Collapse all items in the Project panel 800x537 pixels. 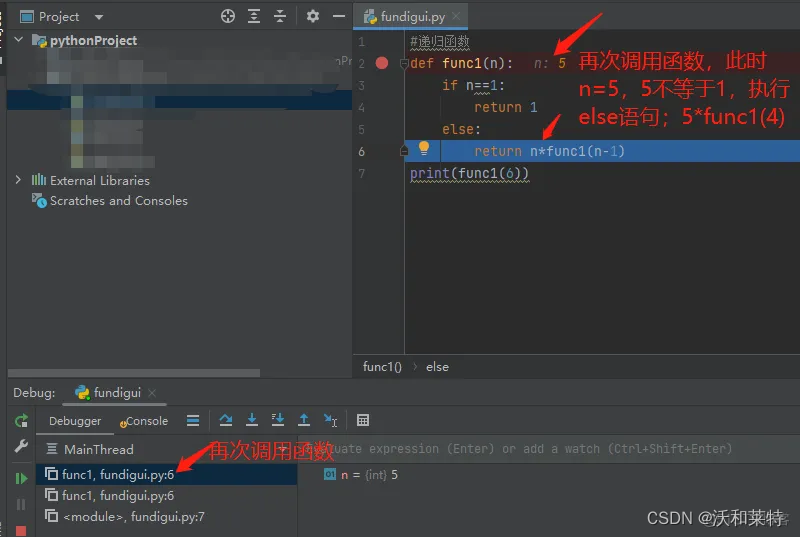click(280, 16)
